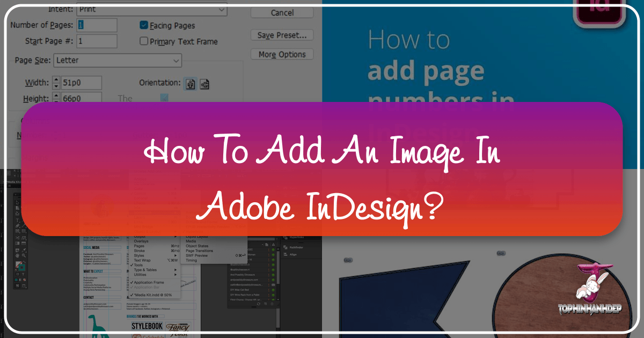Enable the Primary Text Frame checkbox

(144, 41)
